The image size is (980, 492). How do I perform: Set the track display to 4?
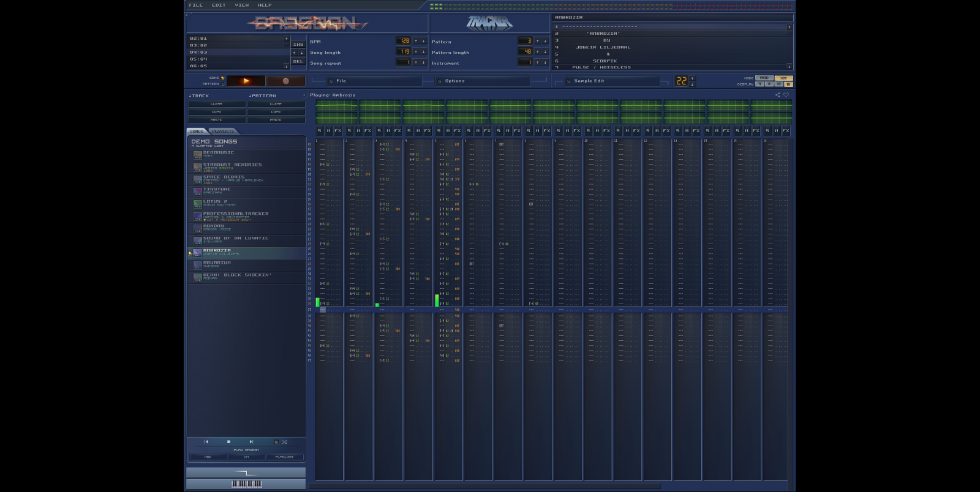pos(759,84)
